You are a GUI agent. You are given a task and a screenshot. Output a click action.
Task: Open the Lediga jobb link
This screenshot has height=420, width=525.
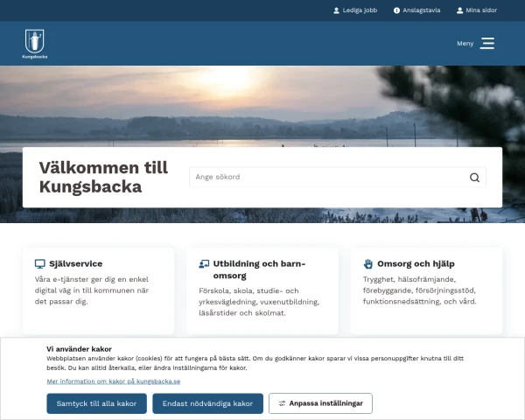(x=360, y=10)
